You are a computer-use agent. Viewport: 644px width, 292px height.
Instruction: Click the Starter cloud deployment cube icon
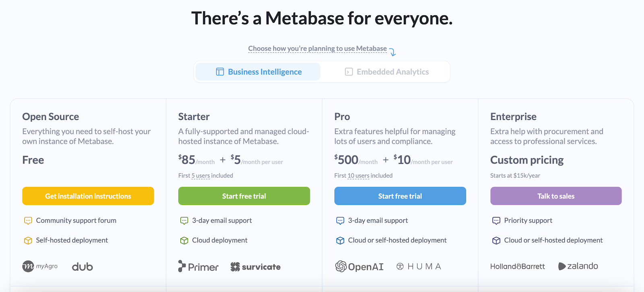pos(184,240)
